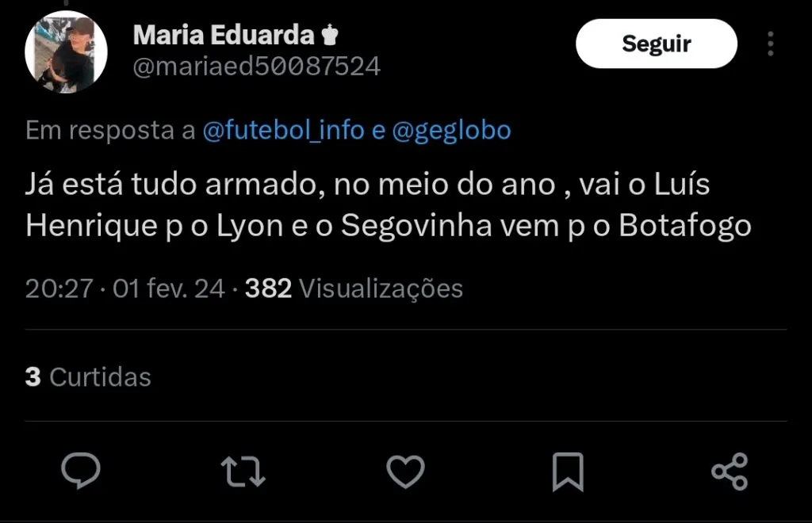
Task: Bookmark this tweet using the bookmark icon
Action: [567, 471]
